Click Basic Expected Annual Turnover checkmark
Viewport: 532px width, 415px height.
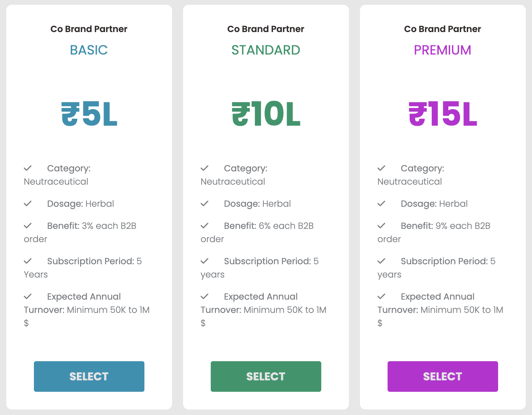pyautogui.click(x=28, y=297)
